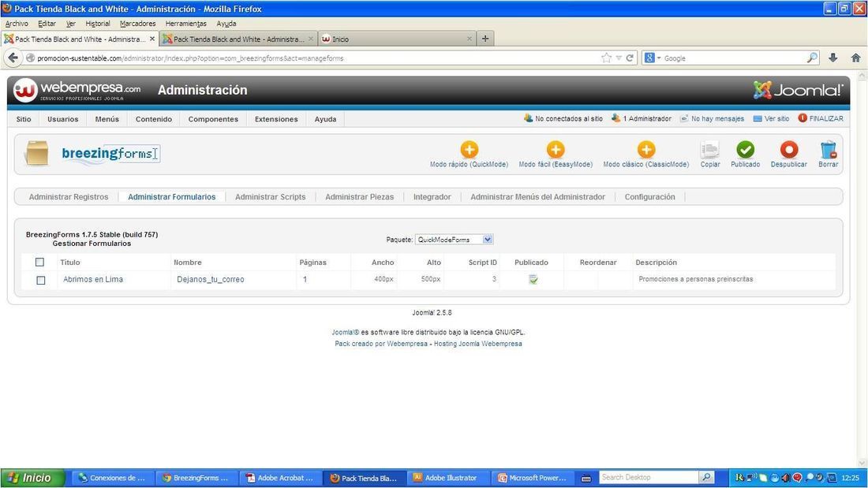Open Administrar Menús del Administrador tab

pyautogui.click(x=537, y=197)
